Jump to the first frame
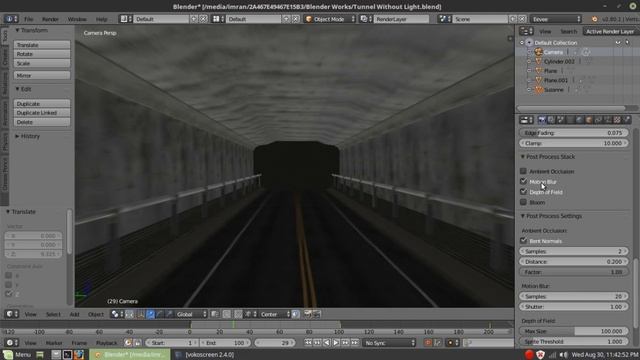 (x=308, y=342)
